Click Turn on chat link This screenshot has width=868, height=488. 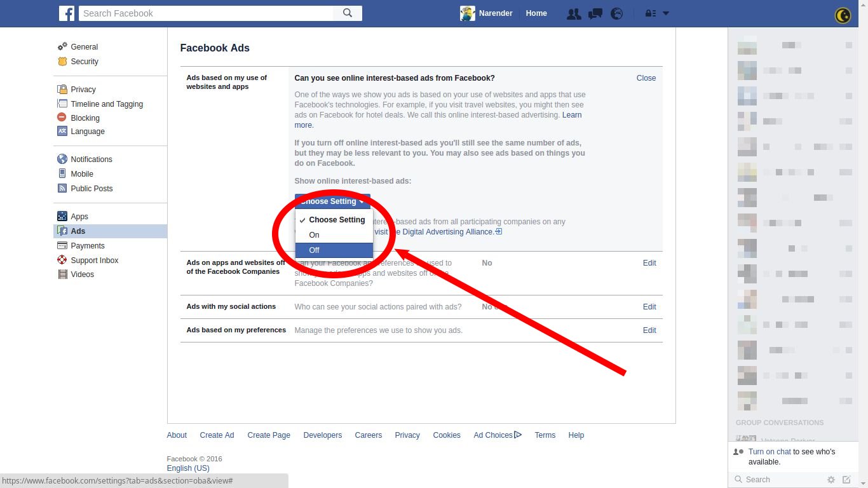770,452
